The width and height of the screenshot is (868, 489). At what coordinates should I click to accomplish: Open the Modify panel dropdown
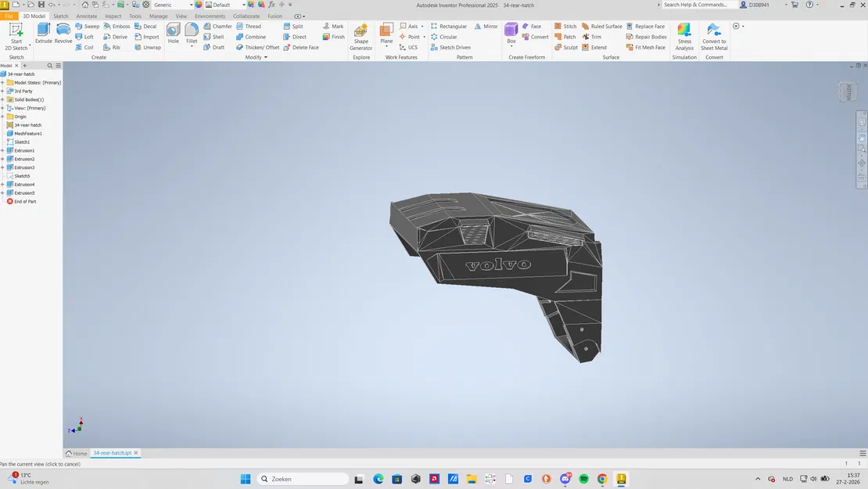pyautogui.click(x=265, y=56)
